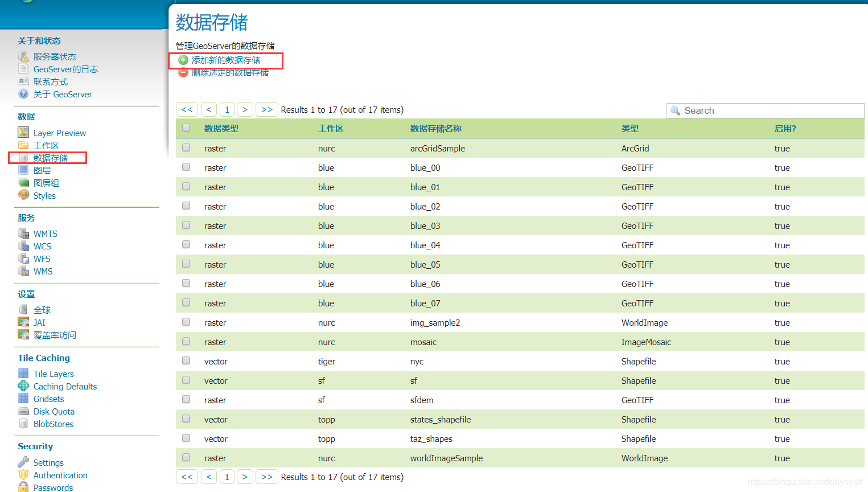Click the 覆盖率访问 coverage access icon
Image resolution: width=868 pixels, height=492 pixels.
click(23, 335)
